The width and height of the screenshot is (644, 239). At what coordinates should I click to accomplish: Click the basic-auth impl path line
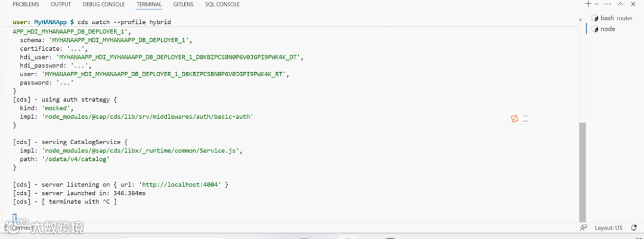click(137, 117)
